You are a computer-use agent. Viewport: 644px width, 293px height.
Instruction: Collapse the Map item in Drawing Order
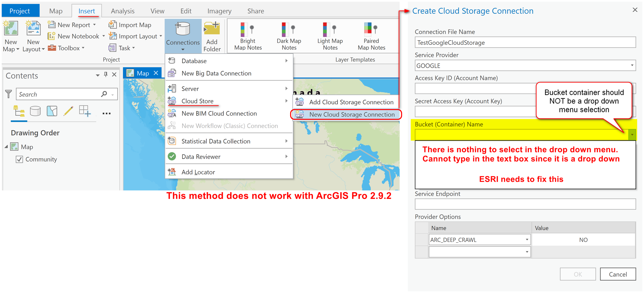pos(6,147)
